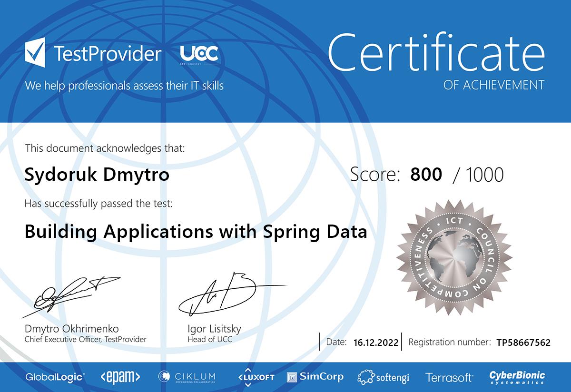Click the EPAM sponsor logo
The height and width of the screenshot is (392, 571).
click(120, 377)
